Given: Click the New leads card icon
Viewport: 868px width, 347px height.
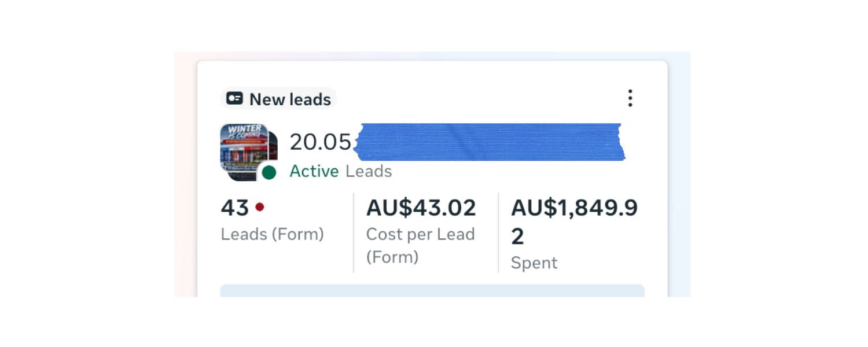Looking at the screenshot, I should 234,98.
